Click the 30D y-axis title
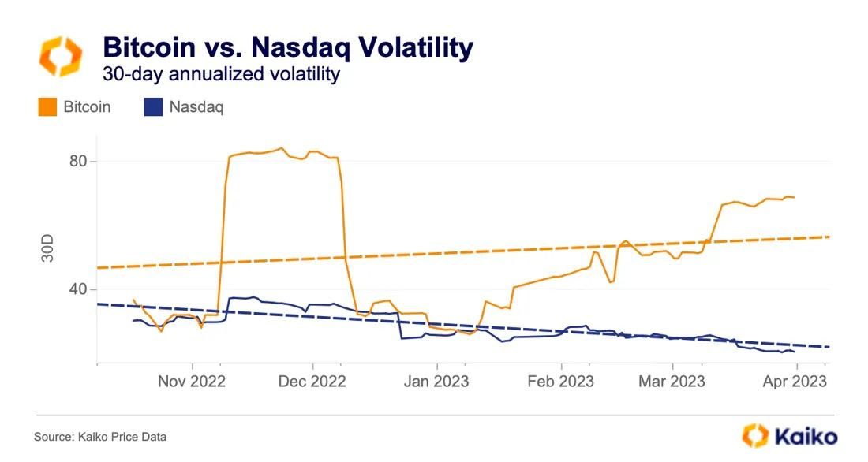This screenshot has width=868, height=462. [48, 248]
